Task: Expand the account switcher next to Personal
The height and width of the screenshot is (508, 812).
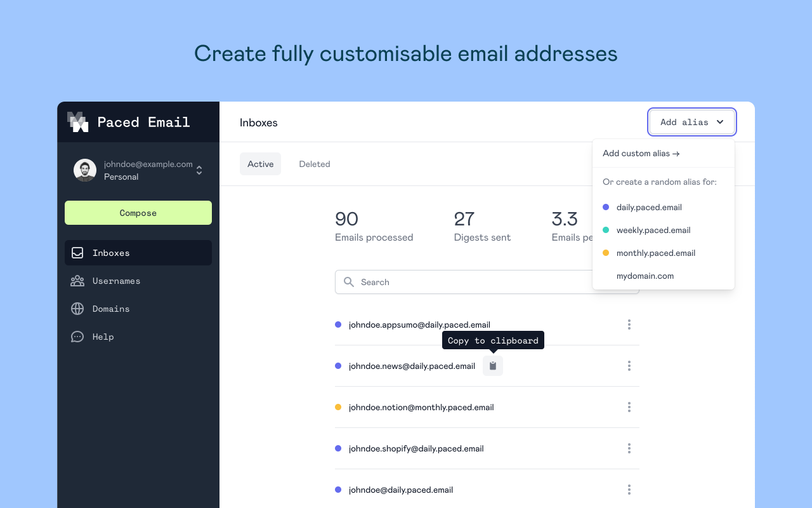Action: click(199, 170)
